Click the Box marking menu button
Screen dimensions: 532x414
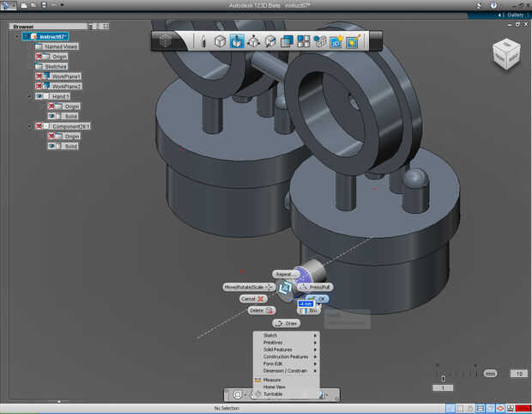[309, 311]
